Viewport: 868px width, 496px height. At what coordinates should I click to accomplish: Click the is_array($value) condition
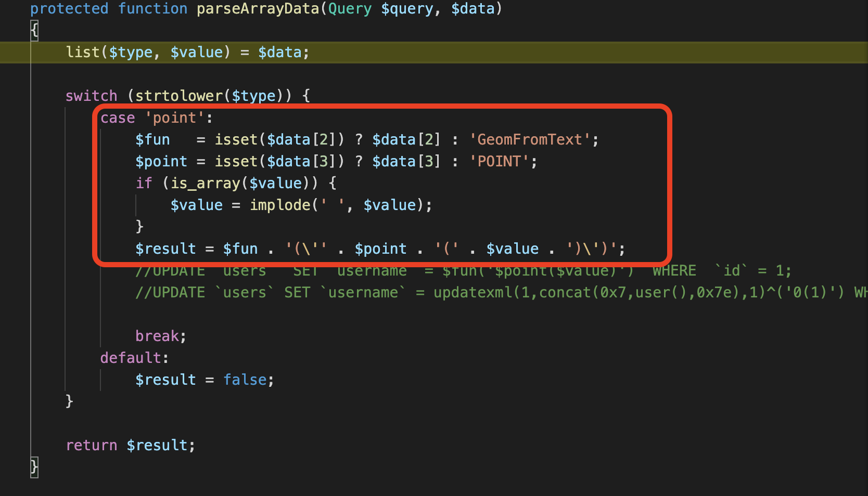[240, 183]
